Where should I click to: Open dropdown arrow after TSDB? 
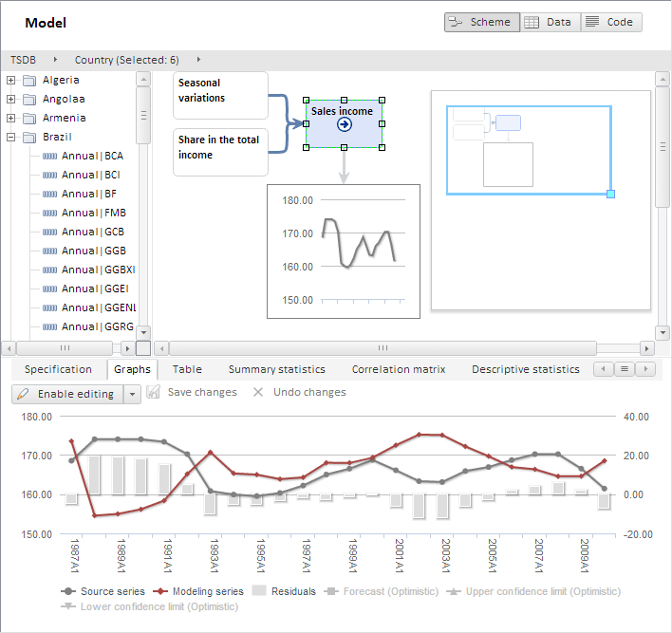[x=55, y=60]
